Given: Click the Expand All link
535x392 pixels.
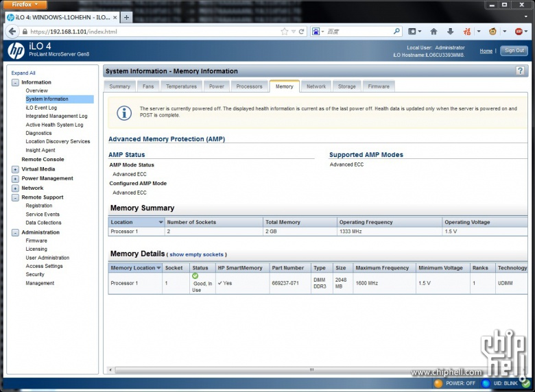Looking at the screenshot, I should [23, 73].
